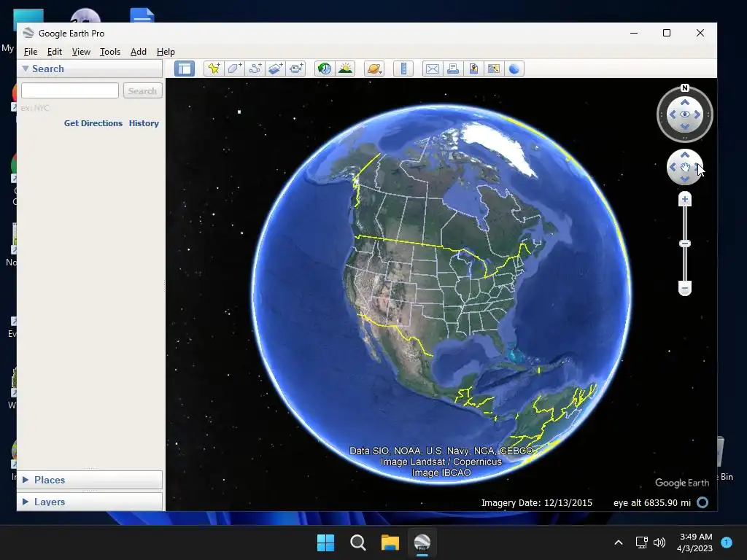Click the search text input field

click(70, 90)
